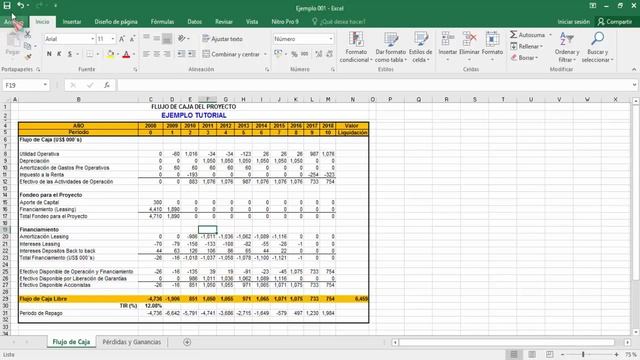Click yellow fill color swatch
The height and width of the screenshot is (360, 640).
click(x=110, y=54)
